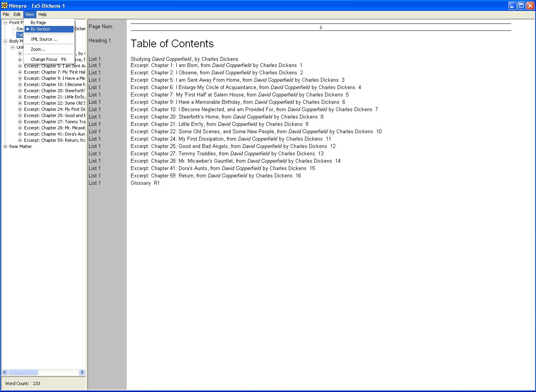Click 'Chapter 5: I am Sent Away' entry
The height and width of the screenshot is (392, 536).
238,80
